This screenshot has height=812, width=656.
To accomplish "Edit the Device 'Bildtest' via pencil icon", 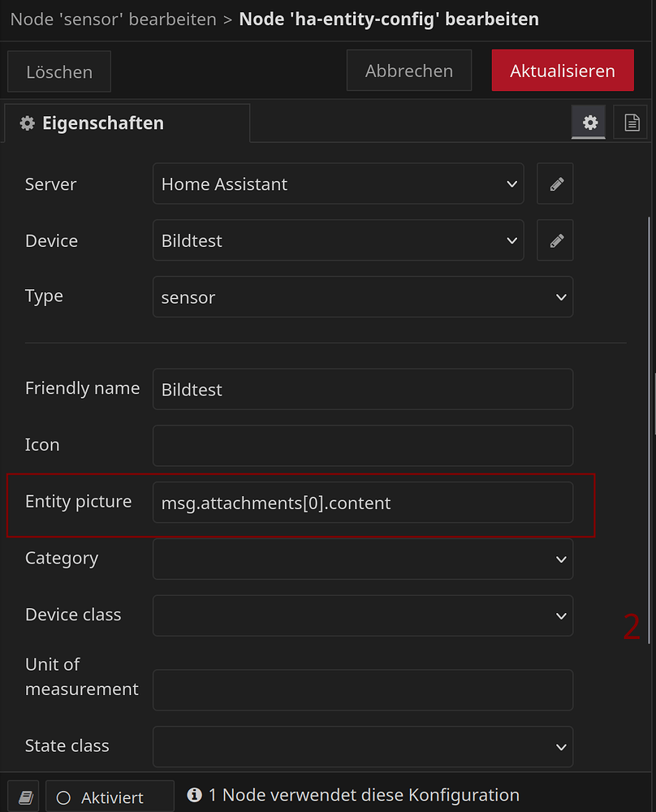I will click(x=555, y=240).
